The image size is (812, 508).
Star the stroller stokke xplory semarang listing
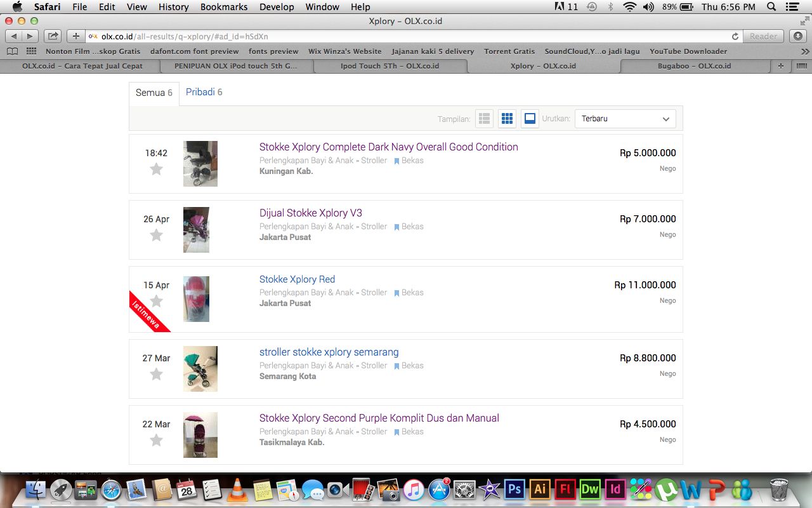pyautogui.click(x=156, y=374)
